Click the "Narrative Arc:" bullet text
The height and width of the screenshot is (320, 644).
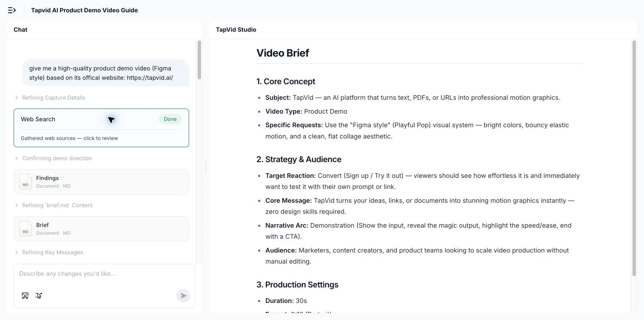(418, 231)
